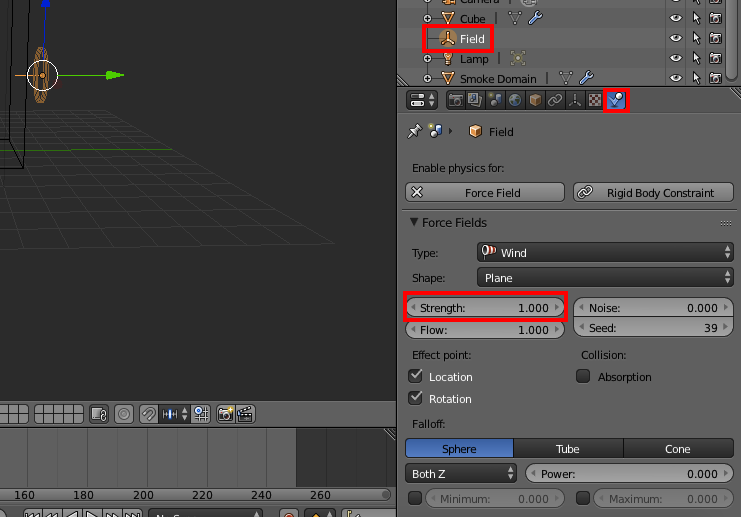Hide Cube using its eye icon
The image size is (741, 517).
click(676, 18)
